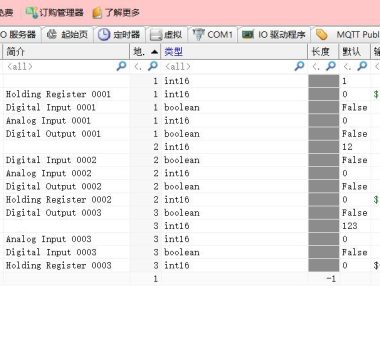Click the 长度 filter search icon
This screenshot has height=360, width=380.
331,66
